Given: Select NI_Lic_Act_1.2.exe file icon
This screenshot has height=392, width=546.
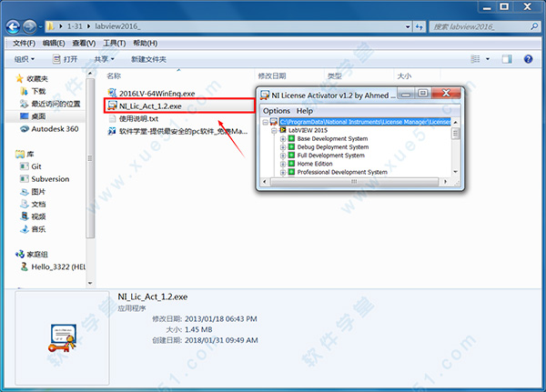Looking at the screenshot, I should click(112, 106).
